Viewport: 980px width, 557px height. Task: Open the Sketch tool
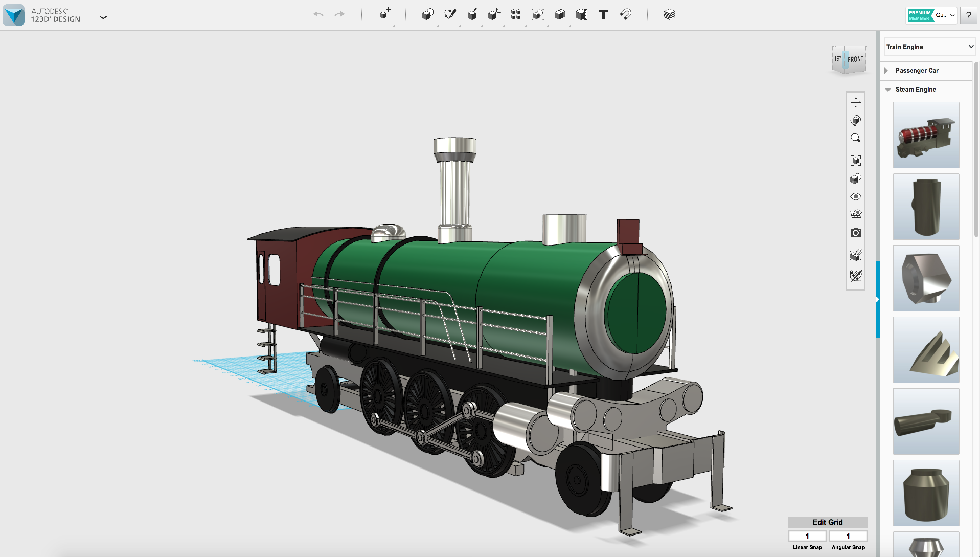[450, 15]
